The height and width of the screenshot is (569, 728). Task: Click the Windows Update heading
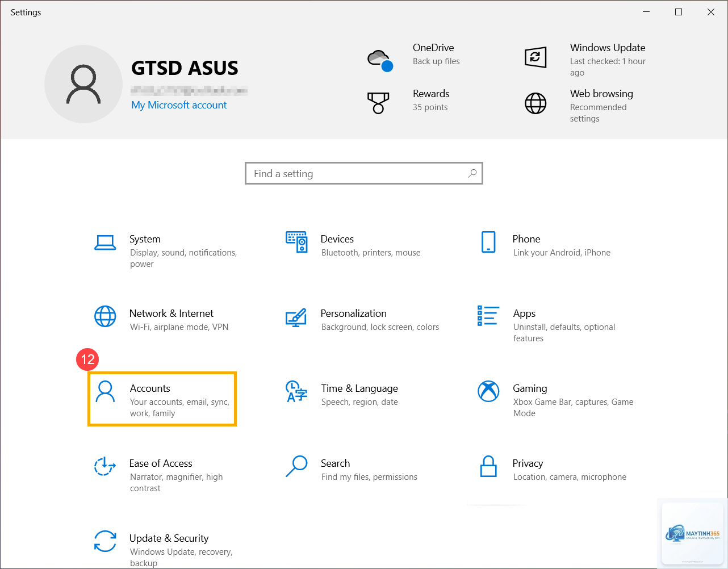608,48
